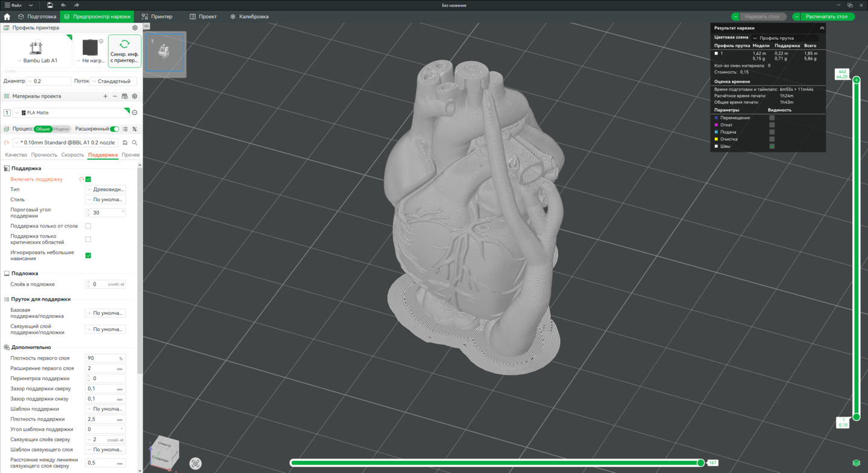This screenshot has height=473, width=868.
Task: Switch to the Калибровка tab
Action: 249,17
